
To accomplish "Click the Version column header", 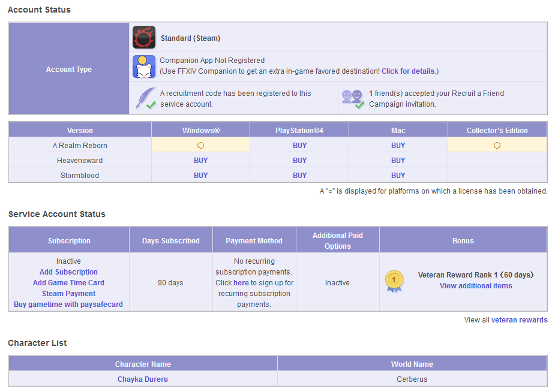I will 80,131.
